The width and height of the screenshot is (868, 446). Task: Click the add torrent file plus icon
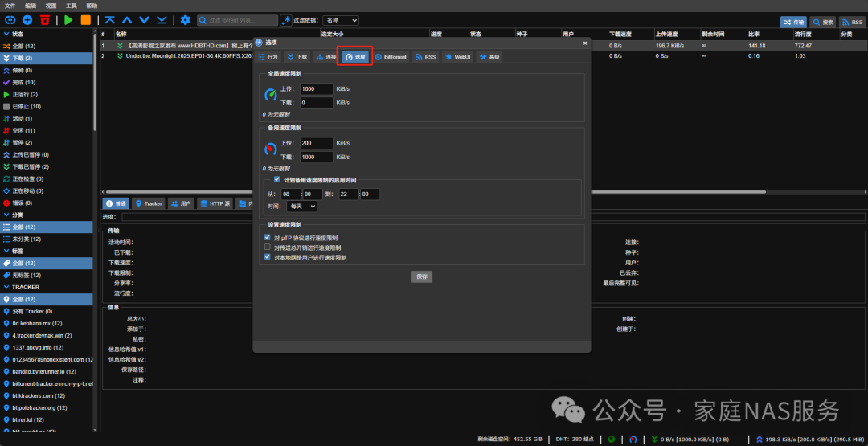27,20
